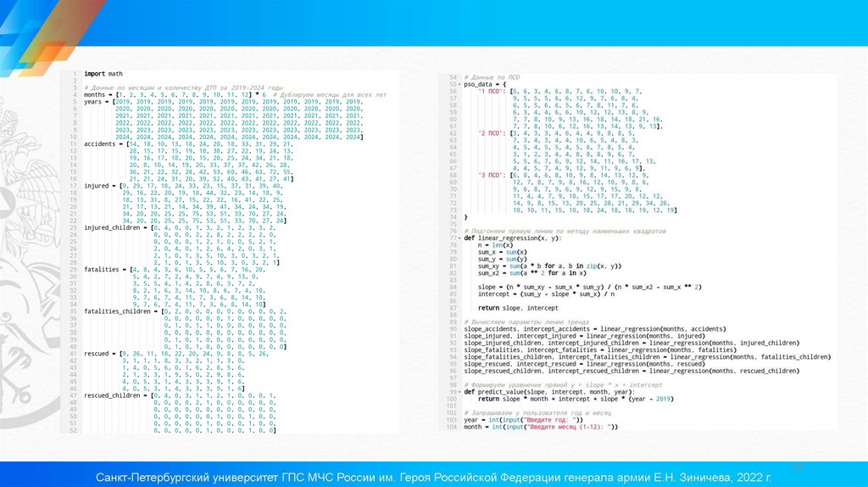Click the 'sum_xy = sum(a * b ...' line
Screen dimensions: 868x487
(x=549, y=266)
